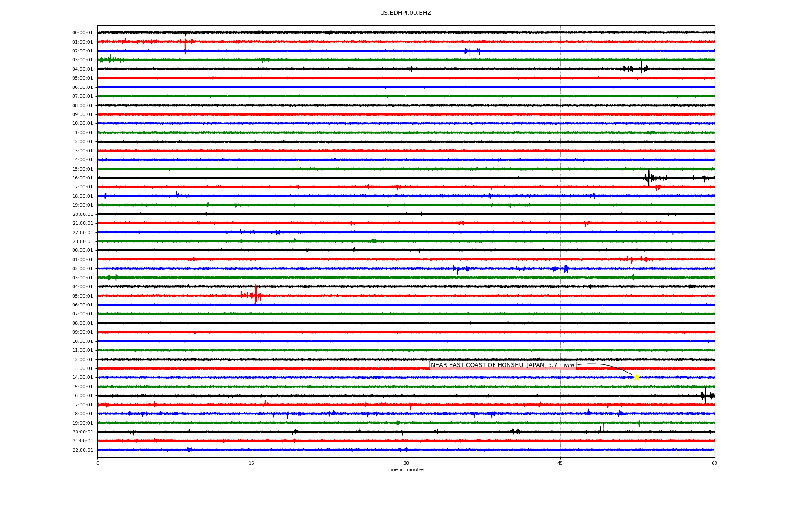Click the first 12:00:01 row label

[x=82, y=142]
